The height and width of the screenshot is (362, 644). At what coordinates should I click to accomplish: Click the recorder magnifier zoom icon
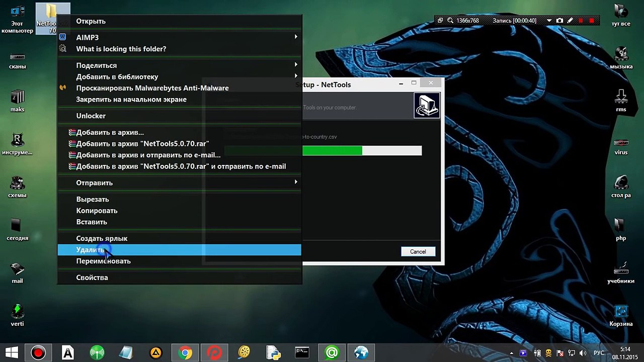(x=451, y=21)
